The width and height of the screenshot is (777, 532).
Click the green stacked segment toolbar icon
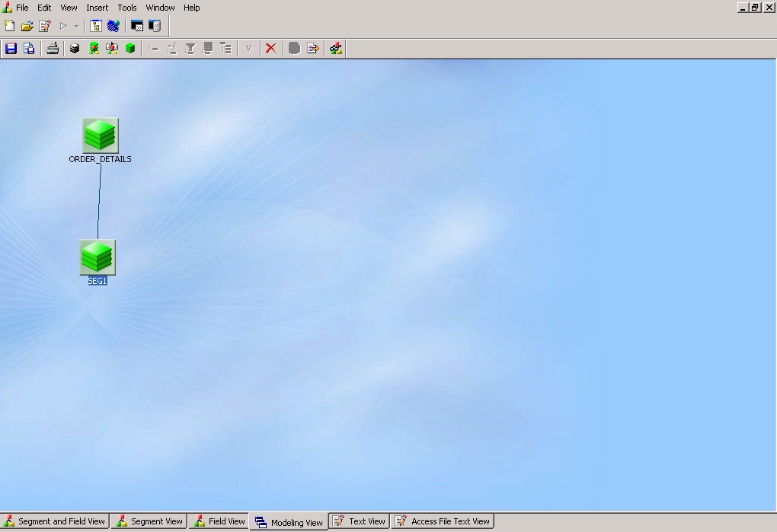tap(130, 49)
